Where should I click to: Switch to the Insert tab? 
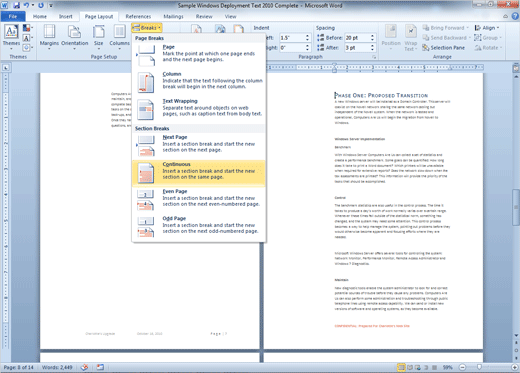pyautogui.click(x=65, y=16)
